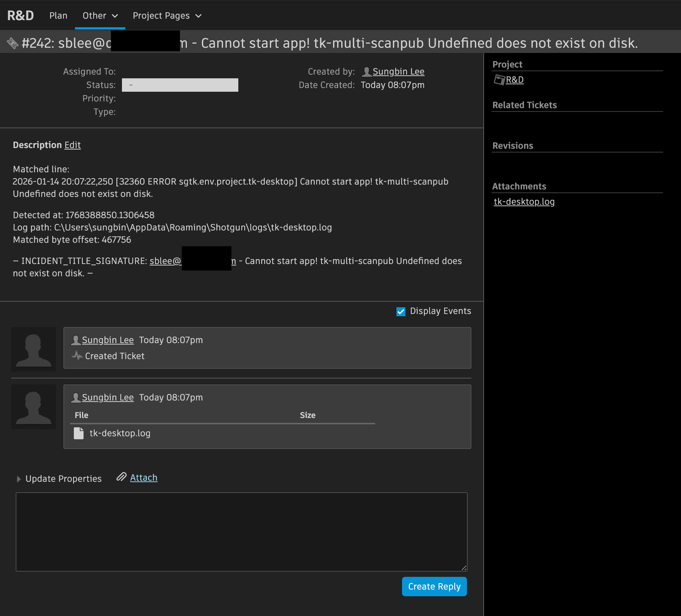Open the Other dropdown menu

coord(100,16)
